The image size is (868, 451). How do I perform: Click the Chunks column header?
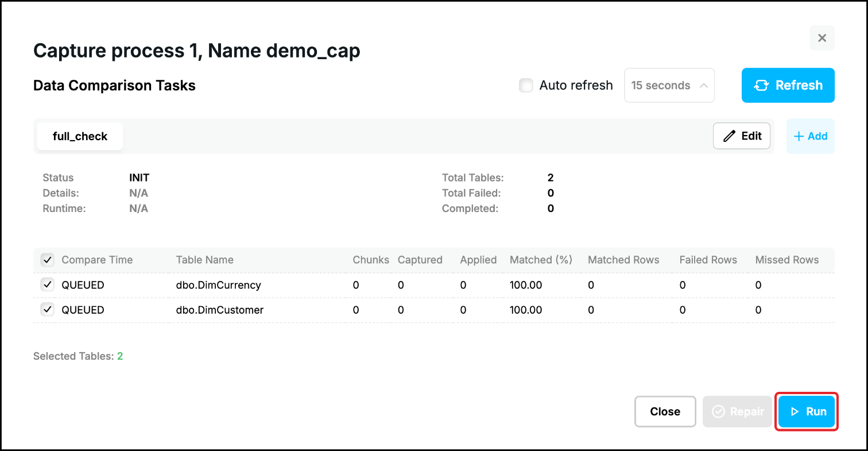point(371,260)
